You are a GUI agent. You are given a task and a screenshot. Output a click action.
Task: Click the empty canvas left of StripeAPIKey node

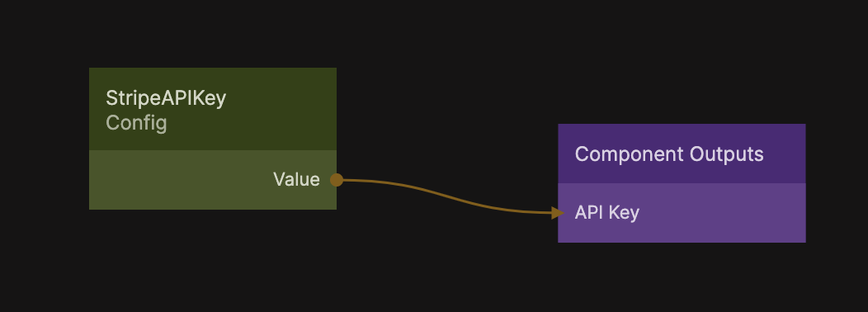(45, 139)
